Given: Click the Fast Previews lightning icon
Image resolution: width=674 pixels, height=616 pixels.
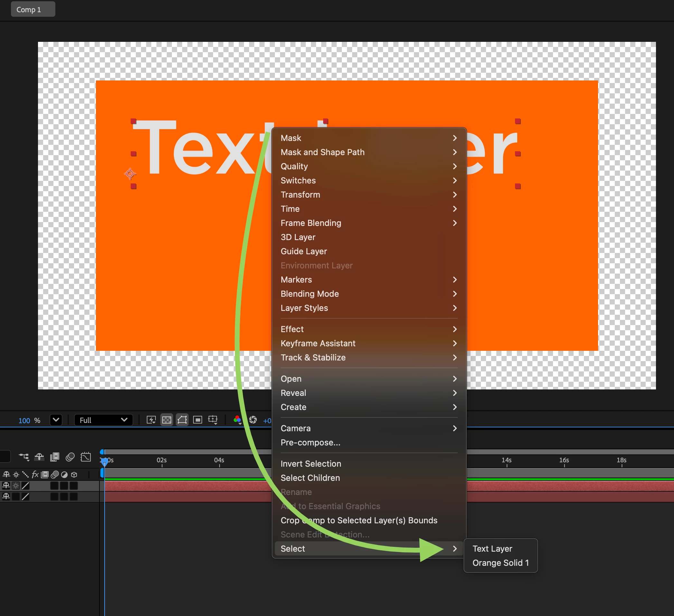Looking at the screenshot, I should pos(151,420).
